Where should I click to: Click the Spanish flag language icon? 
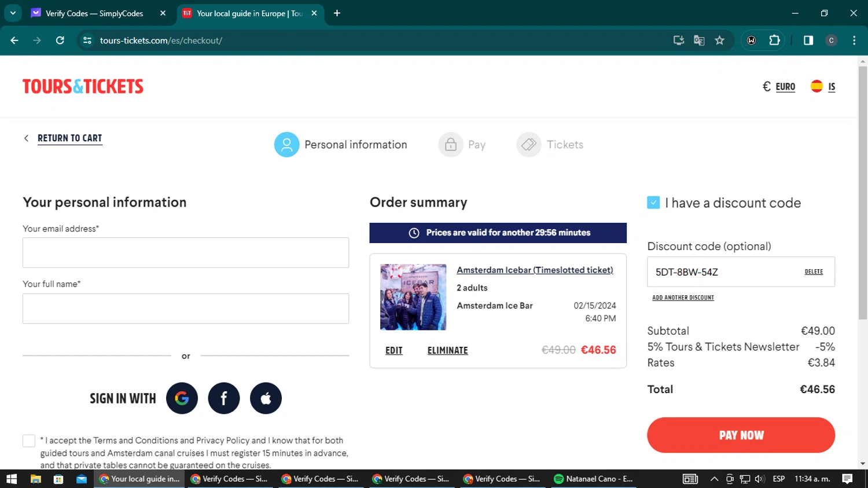click(816, 86)
